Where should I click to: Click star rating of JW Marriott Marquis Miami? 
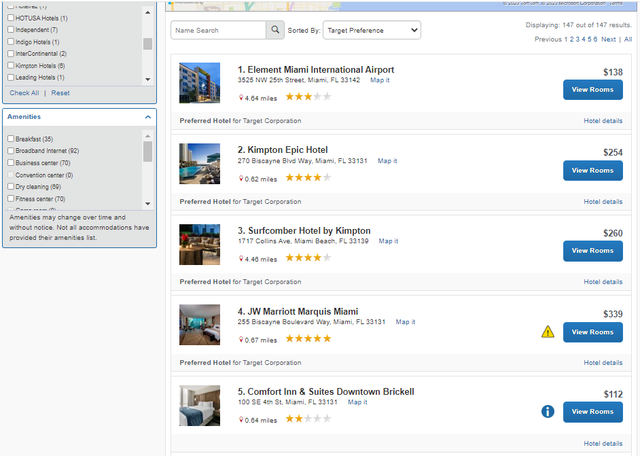[308, 338]
